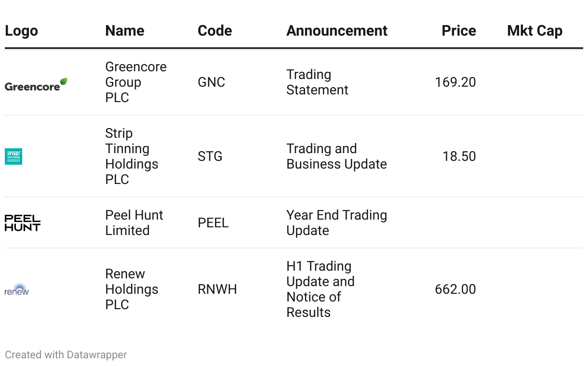Select the Renew Holdings PLC name
Viewport: 588px width, 366px height.
coord(132,289)
